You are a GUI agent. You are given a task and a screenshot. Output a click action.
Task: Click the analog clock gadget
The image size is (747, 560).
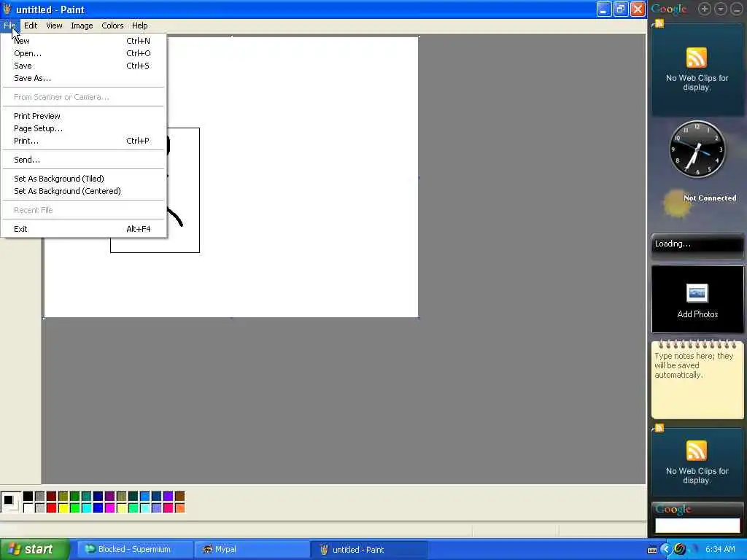697,149
